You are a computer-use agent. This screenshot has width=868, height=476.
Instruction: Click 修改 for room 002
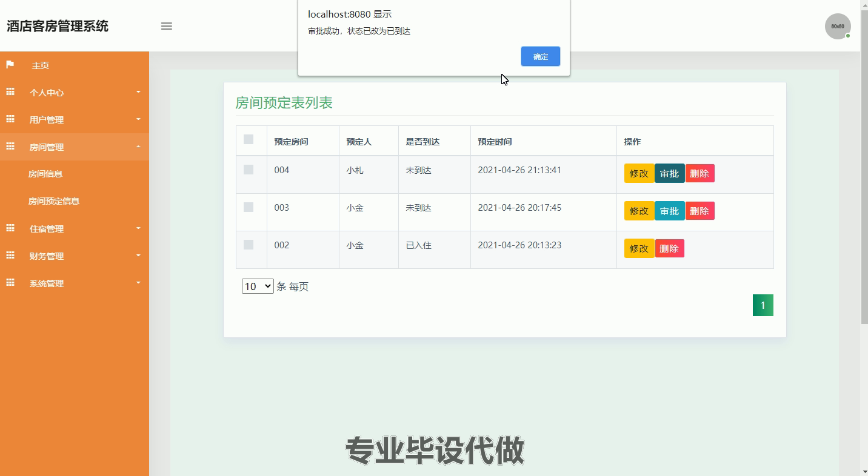click(x=639, y=248)
